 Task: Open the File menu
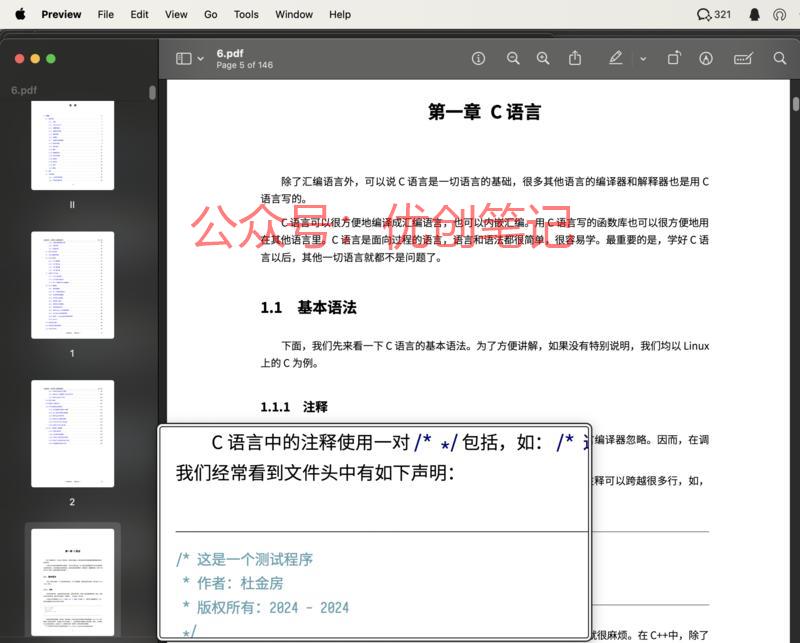pyautogui.click(x=106, y=14)
